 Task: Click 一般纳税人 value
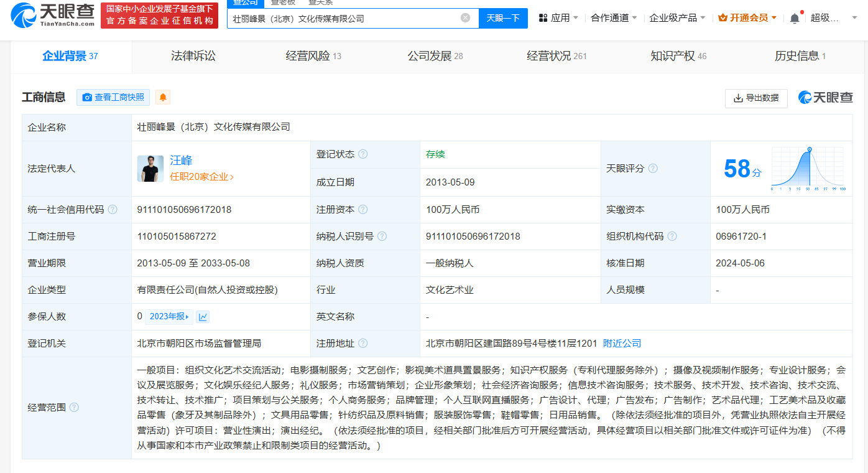tap(450, 263)
